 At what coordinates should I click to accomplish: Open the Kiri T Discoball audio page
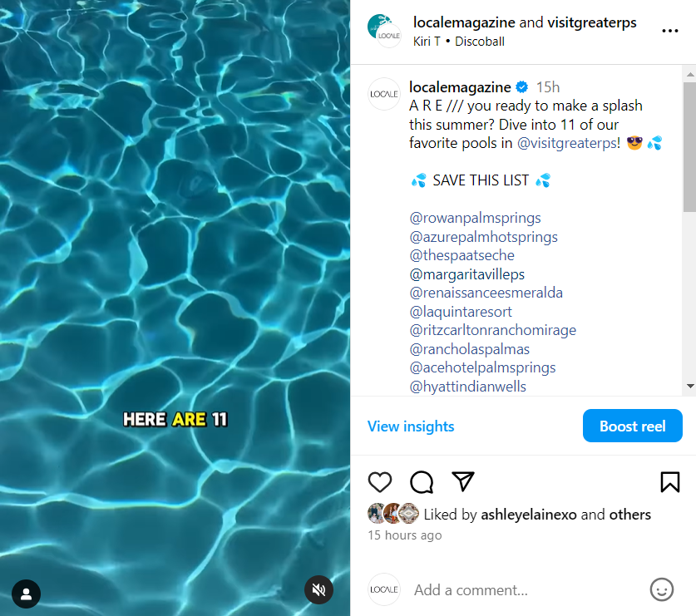[x=458, y=42]
